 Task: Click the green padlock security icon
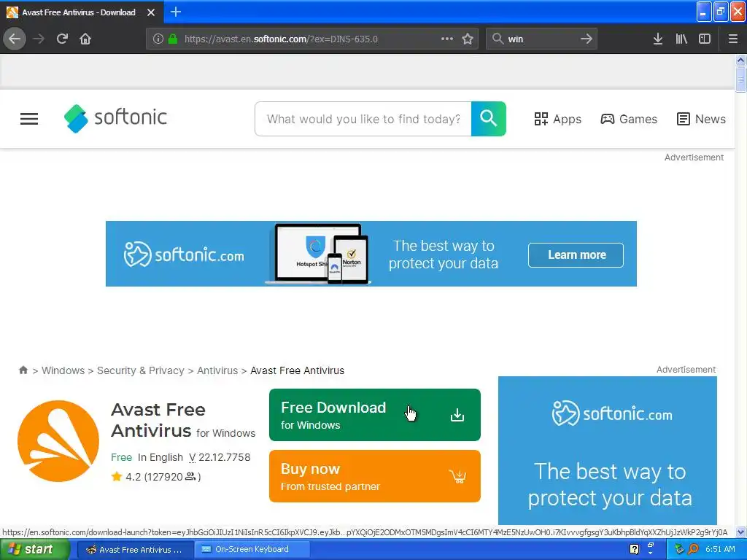pyautogui.click(x=172, y=39)
